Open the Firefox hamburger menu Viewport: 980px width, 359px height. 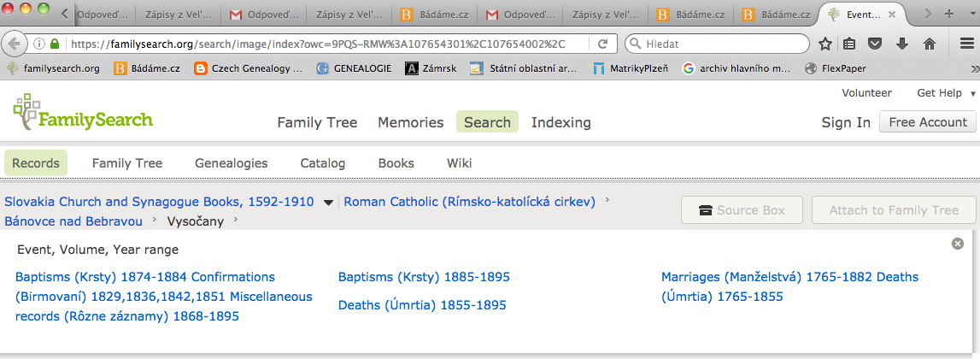click(966, 44)
